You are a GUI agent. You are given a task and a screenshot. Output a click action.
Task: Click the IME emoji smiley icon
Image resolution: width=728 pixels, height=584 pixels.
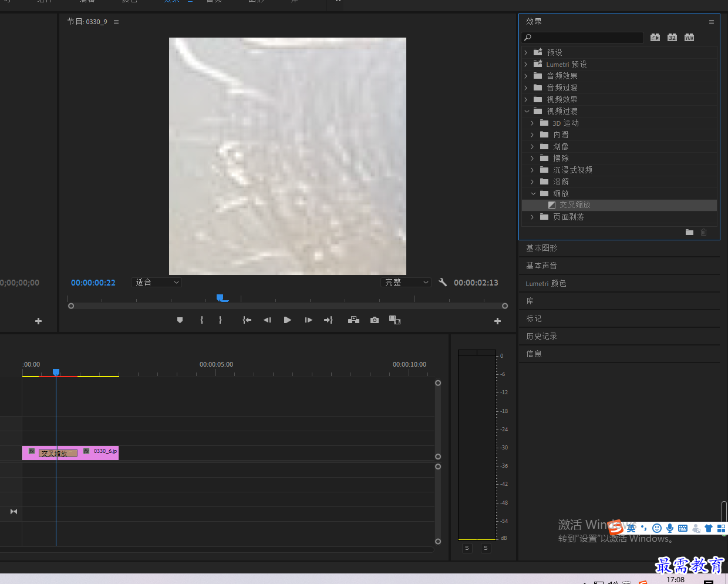[x=657, y=528]
